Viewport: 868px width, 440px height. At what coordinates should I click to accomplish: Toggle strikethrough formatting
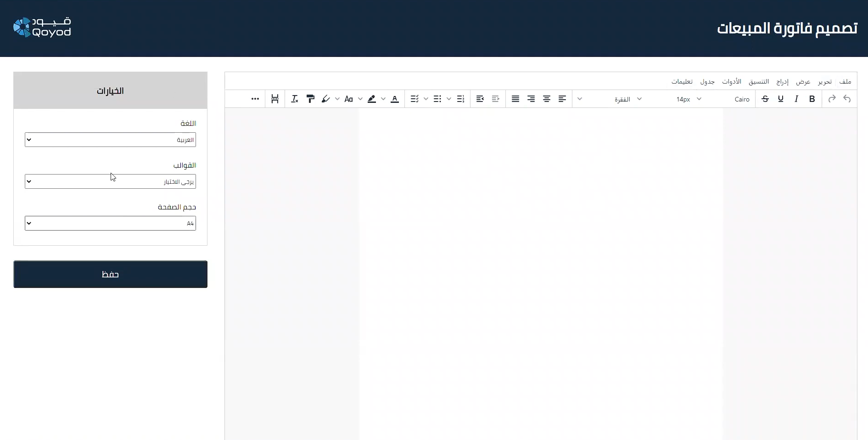tap(765, 99)
